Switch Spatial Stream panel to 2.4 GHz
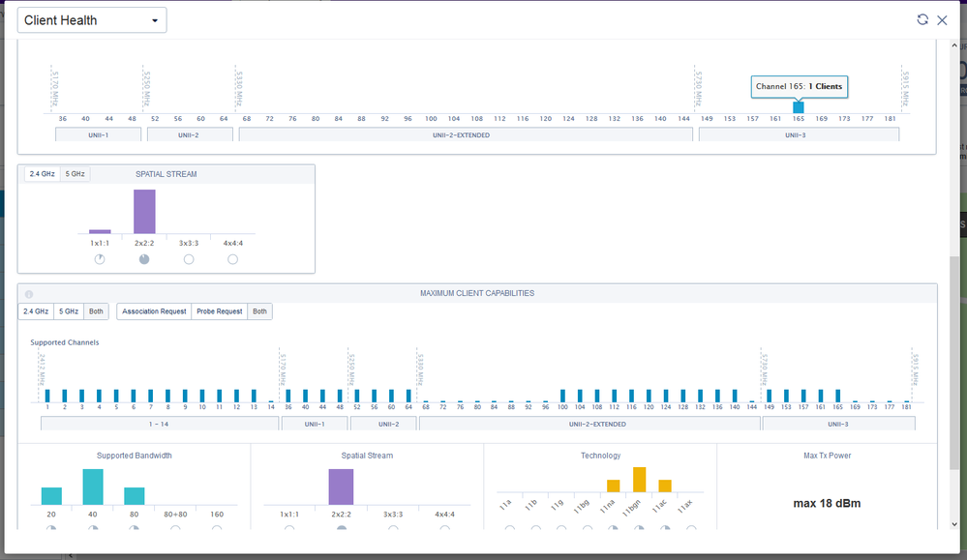 pyautogui.click(x=42, y=174)
